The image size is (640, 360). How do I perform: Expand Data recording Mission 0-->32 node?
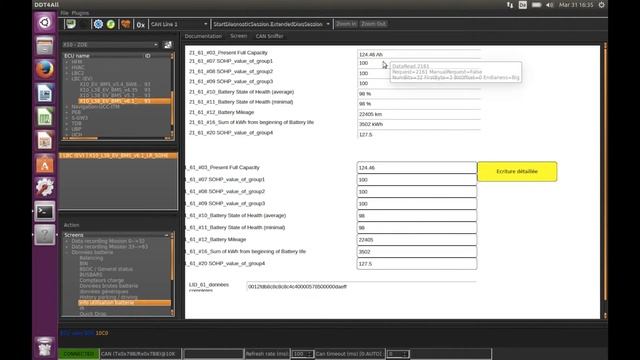click(x=67, y=241)
